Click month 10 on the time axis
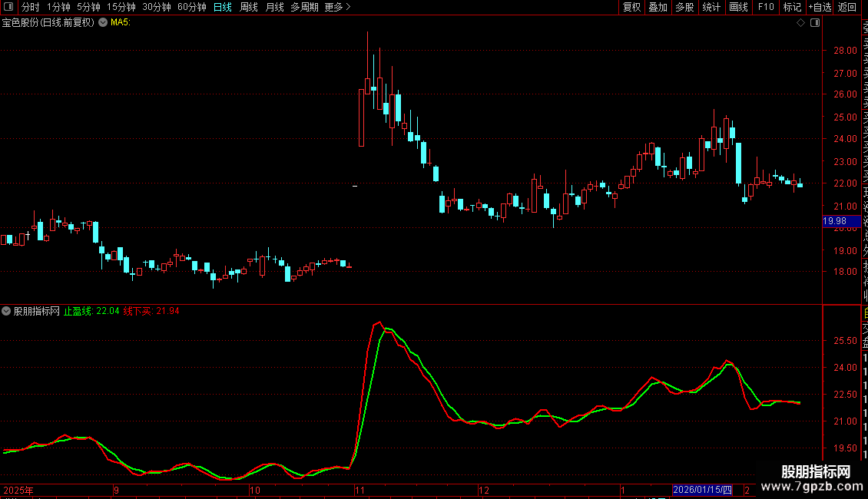Image resolution: width=868 pixels, height=499 pixels. click(255, 490)
